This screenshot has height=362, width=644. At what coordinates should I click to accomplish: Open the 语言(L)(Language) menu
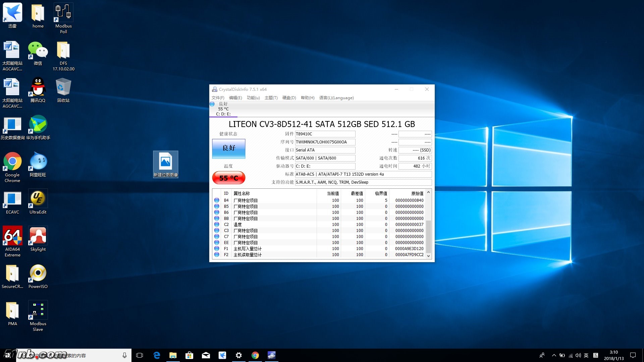pyautogui.click(x=336, y=98)
